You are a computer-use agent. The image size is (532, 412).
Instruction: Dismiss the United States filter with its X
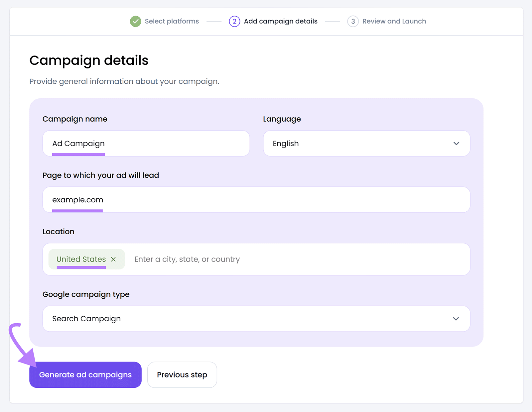click(x=113, y=259)
